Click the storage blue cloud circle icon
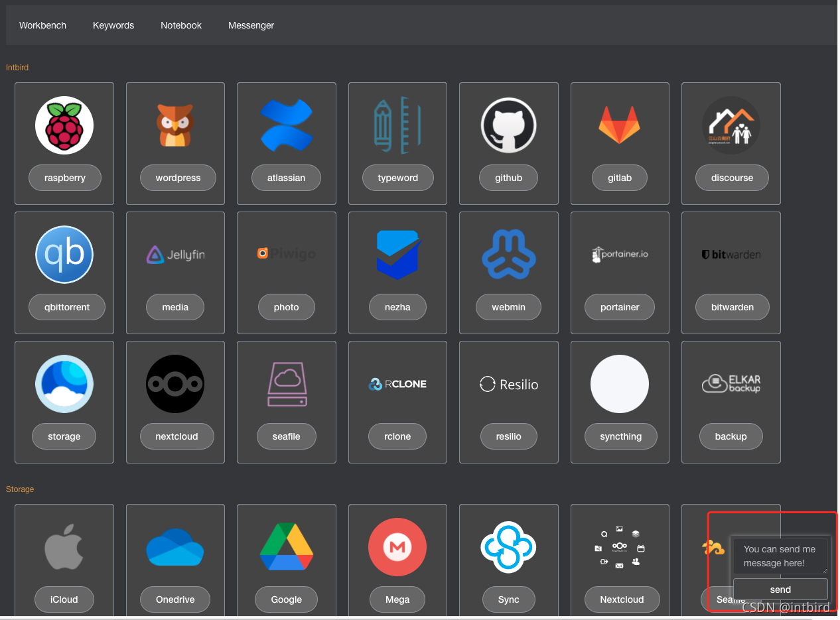This screenshot has height=620, width=840. 64,384
